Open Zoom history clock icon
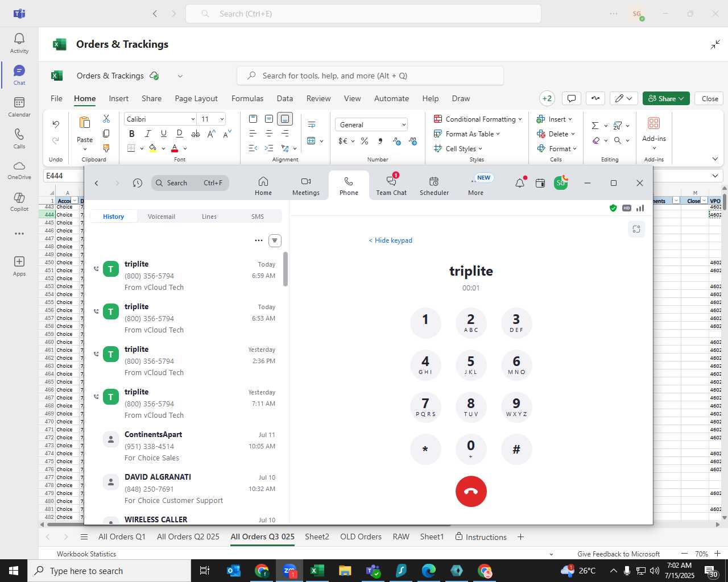The image size is (728, 582). 137,183
